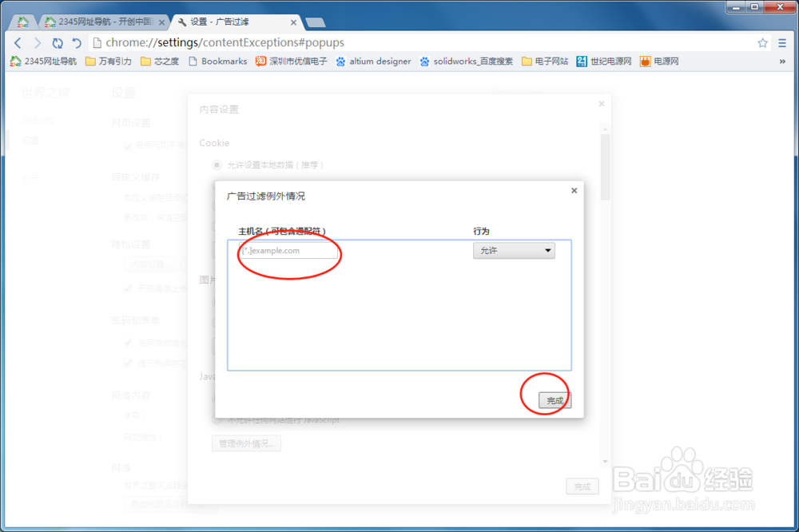Open the 万有引力 bookmarks folder
Screen dimensions: 799x532
coord(108,62)
